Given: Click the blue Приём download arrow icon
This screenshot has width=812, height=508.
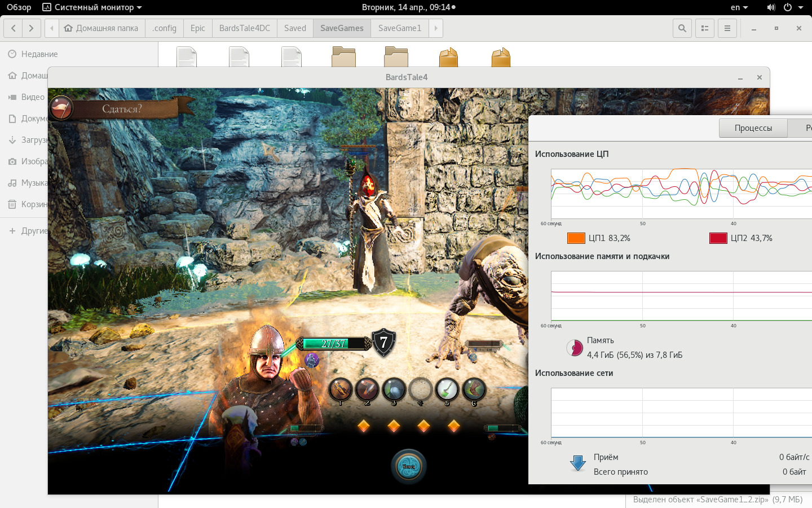Looking at the screenshot, I should pyautogui.click(x=578, y=463).
